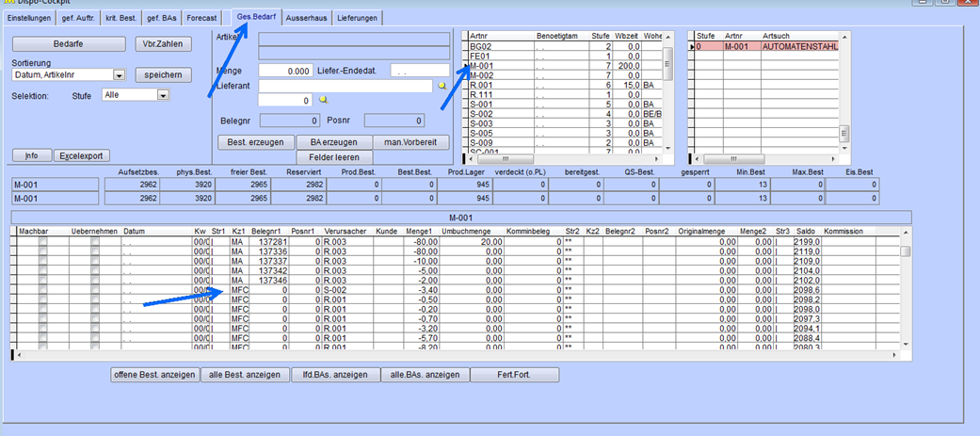
Task: Select article row S-001 in the Artnr list
Action: 481,104
